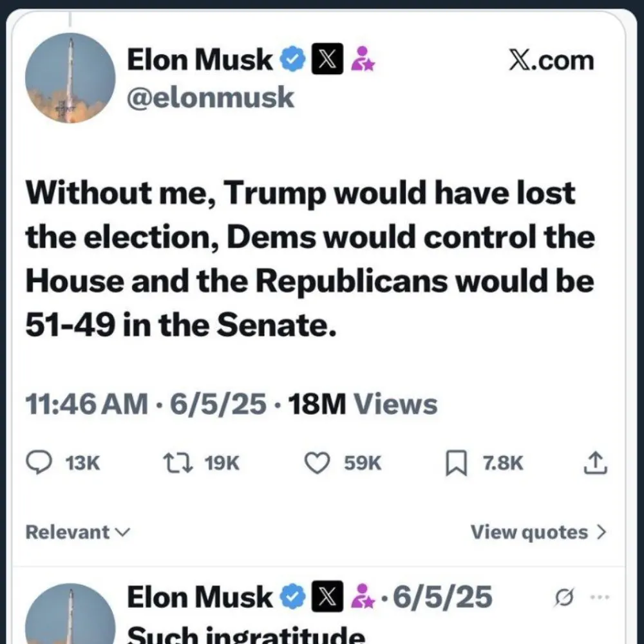Click the Elon Musk name in tweet header
The image size is (644, 644).
pos(200,60)
